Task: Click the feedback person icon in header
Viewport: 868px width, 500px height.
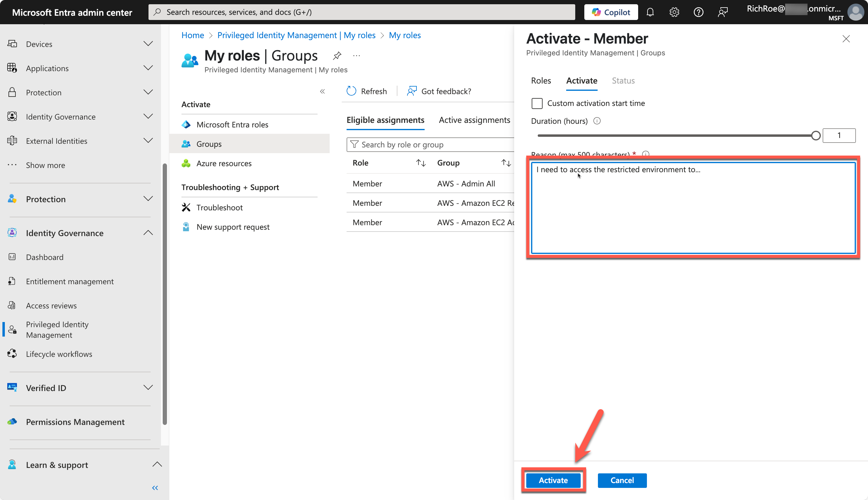Action: tap(723, 12)
